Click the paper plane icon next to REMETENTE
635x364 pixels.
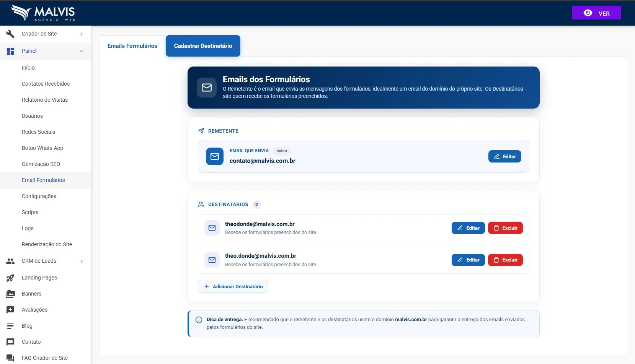[201, 131]
